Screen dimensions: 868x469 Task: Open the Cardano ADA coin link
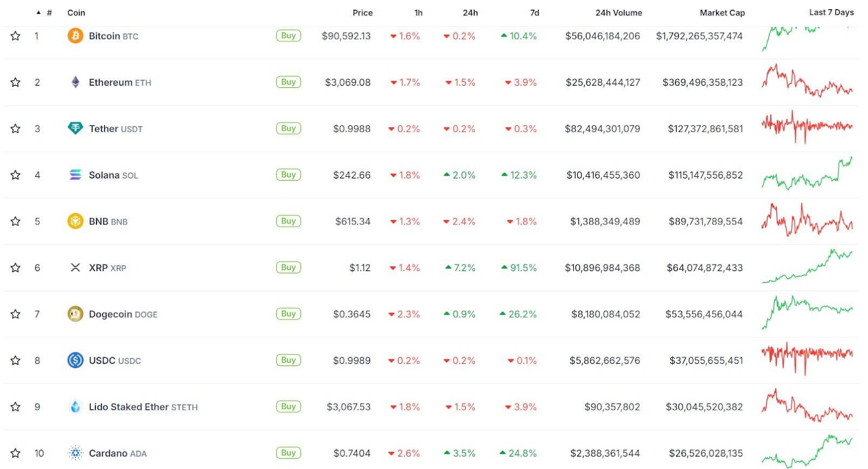click(118, 453)
